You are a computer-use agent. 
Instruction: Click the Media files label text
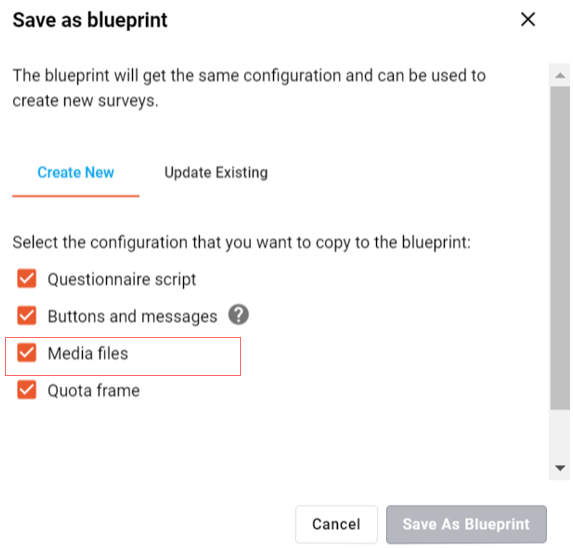pyautogui.click(x=88, y=354)
